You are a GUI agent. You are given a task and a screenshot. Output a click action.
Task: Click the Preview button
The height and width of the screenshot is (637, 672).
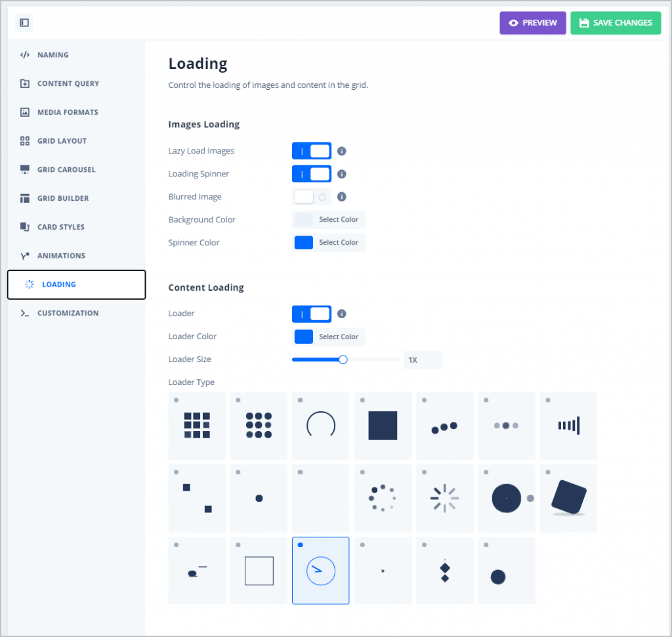coord(532,22)
